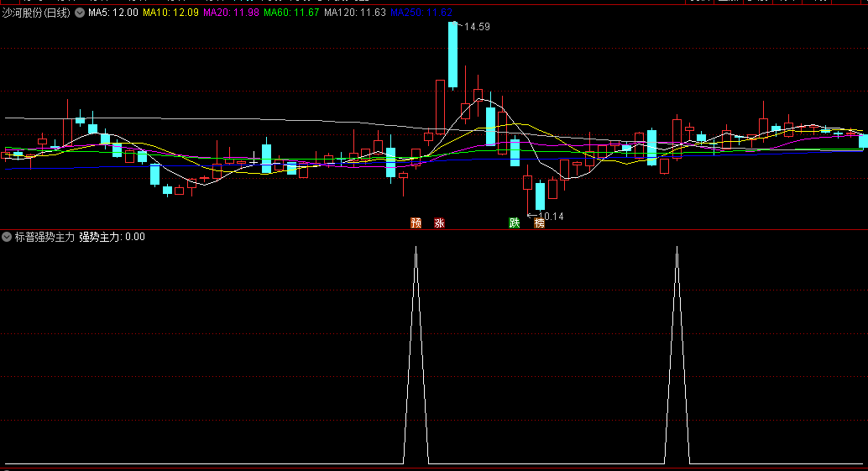Expand the 标普强势主力 indicator dropdown arrow

pos(8,237)
